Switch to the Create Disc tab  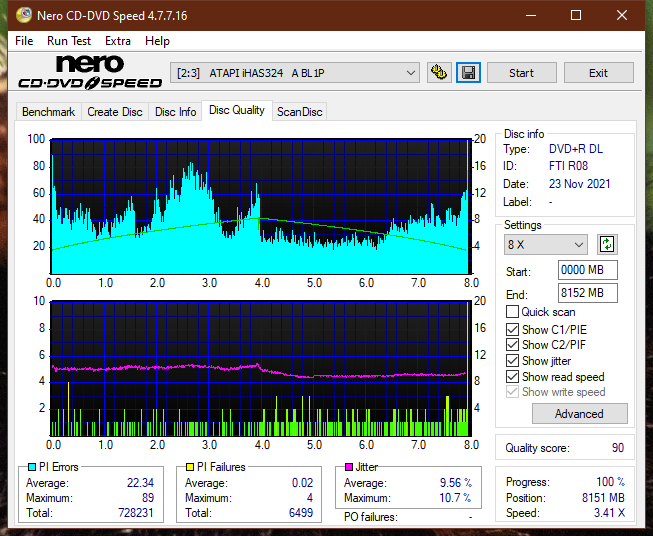(115, 112)
